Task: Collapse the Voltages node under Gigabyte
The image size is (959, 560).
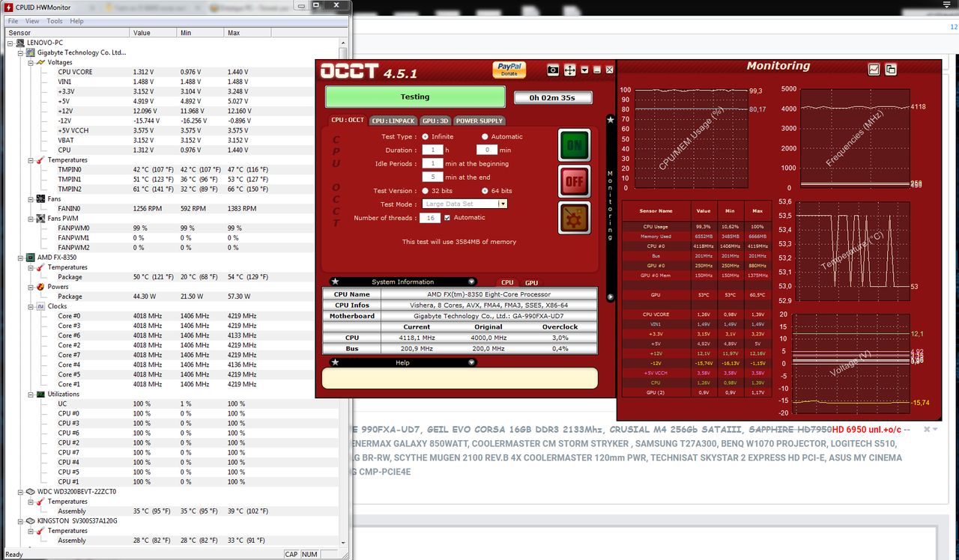Action: (x=31, y=63)
